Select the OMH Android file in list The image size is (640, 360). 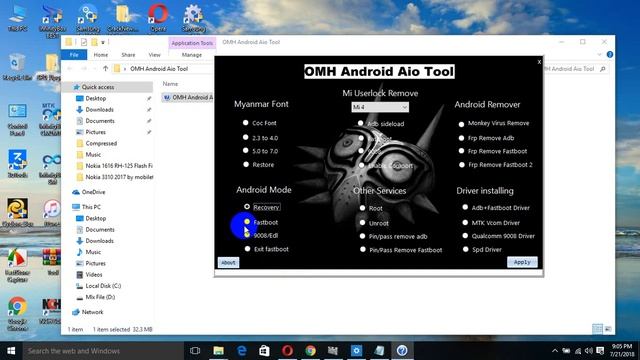pos(188,97)
